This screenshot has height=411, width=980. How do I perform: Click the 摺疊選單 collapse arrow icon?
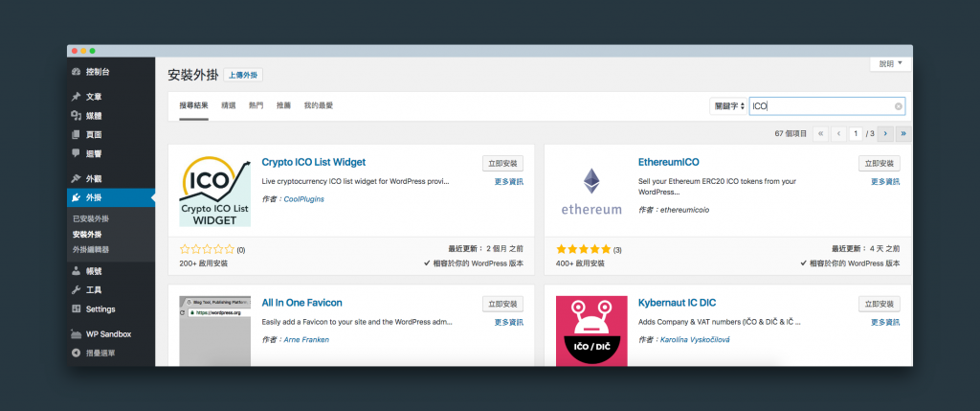pos(77,353)
